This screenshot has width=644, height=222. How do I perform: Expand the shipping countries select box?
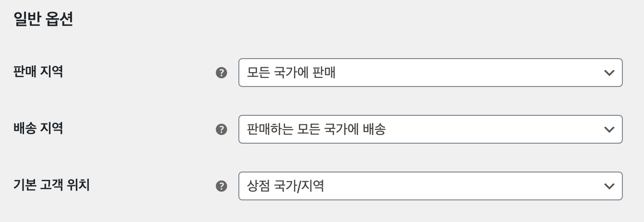coord(431,129)
